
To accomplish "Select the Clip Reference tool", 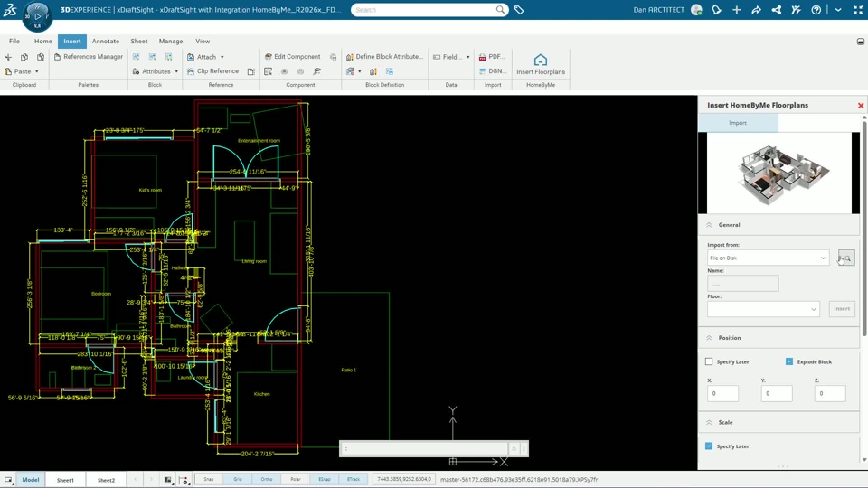I will pos(213,71).
